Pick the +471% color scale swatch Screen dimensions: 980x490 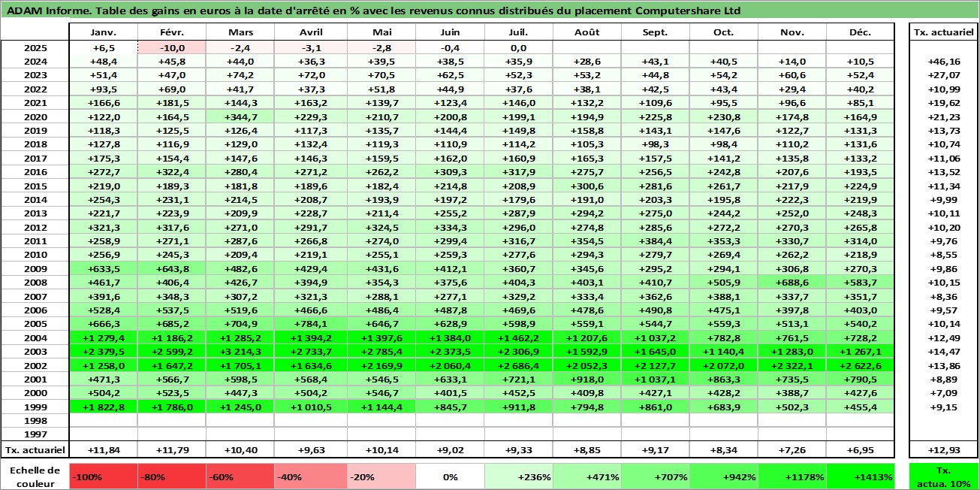[x=587, y=476]
